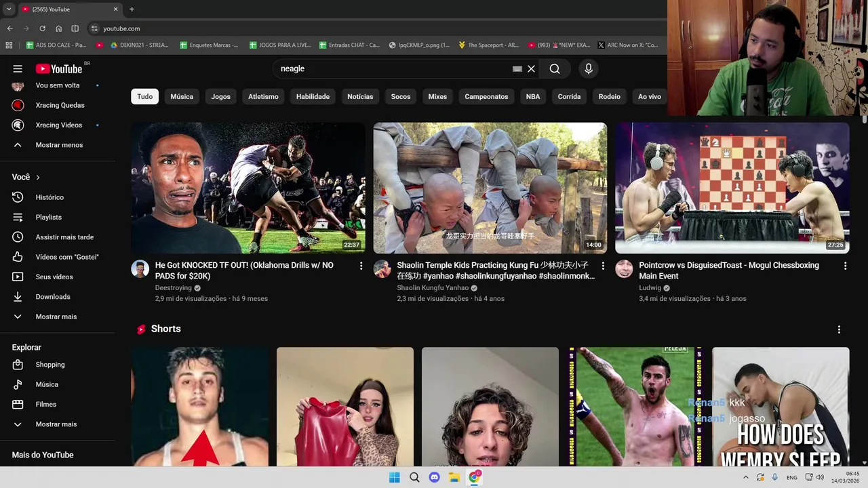Screen dimensions: 868x488
Task: Open the ADS DO CAZE bookmark
Action: point(56,45)
